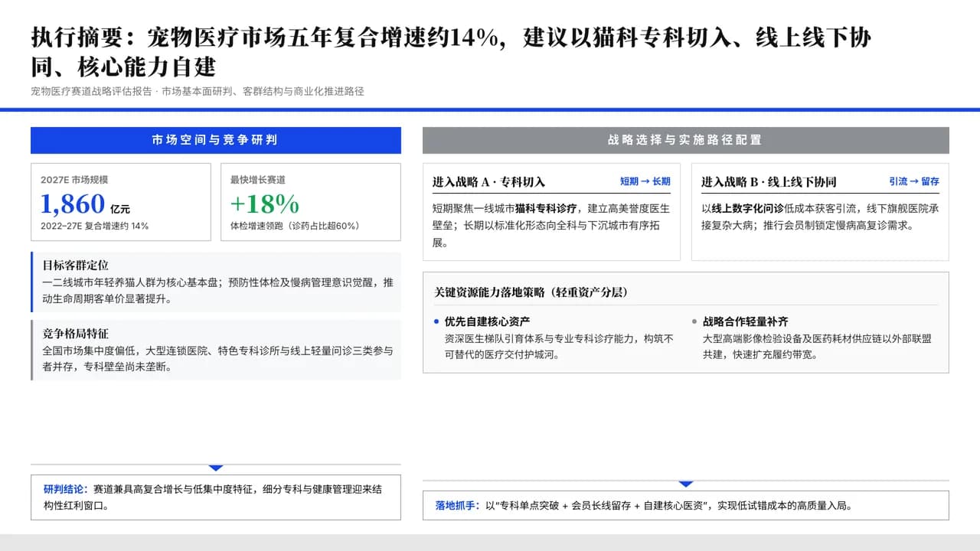Select the paragraph beginning 全国市场集中度偏低
Screen dimensions: 980x551
[x=218, y=358]
